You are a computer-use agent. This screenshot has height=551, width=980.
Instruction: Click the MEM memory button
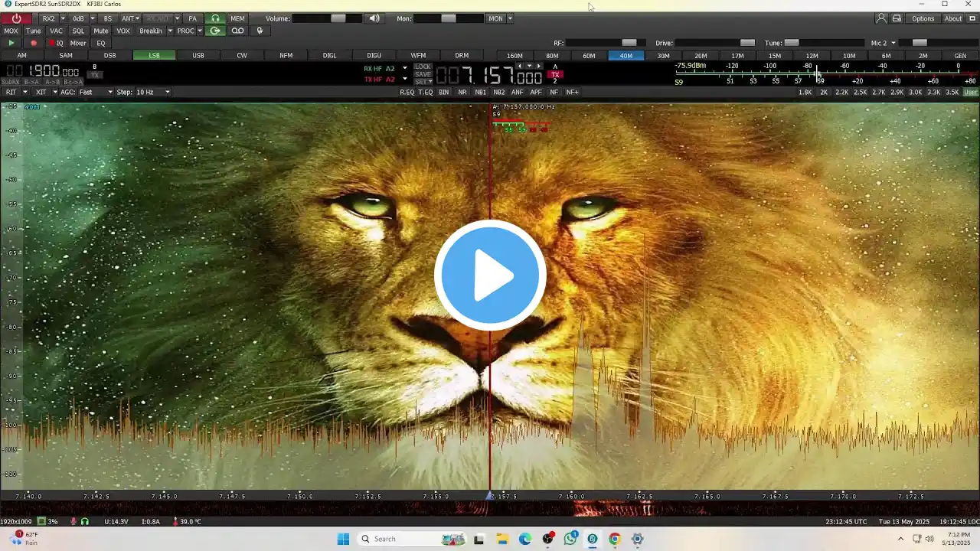click(x=238, y=18)
